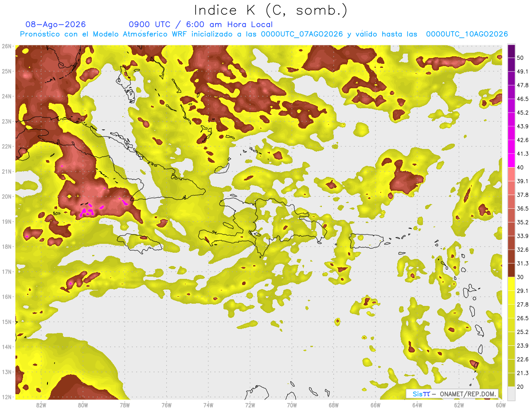Click the "12N" latitude axis label
This screenshot has height=411, width=532.
(7, 397)
